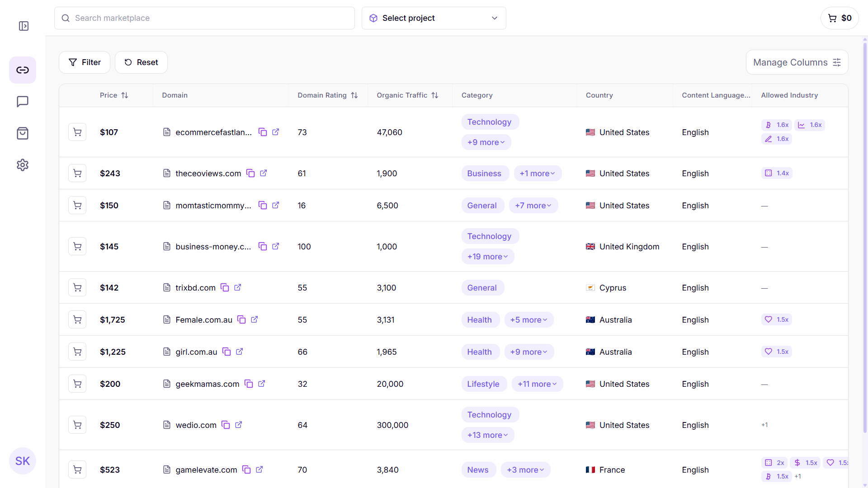Open the link marketplace section in sidebar
Screen dimensions: 868x488
(x=23, y=70)
